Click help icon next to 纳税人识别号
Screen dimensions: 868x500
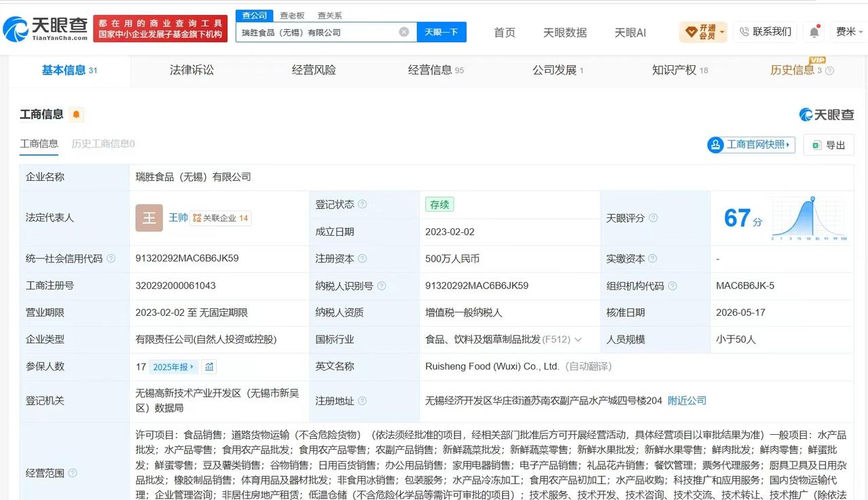tap(382, 286)
